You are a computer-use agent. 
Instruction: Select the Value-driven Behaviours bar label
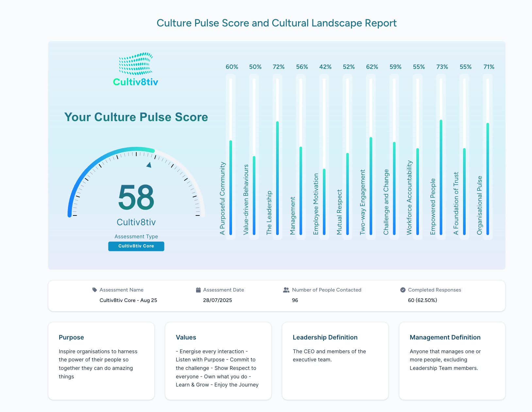tap(246, 199)
